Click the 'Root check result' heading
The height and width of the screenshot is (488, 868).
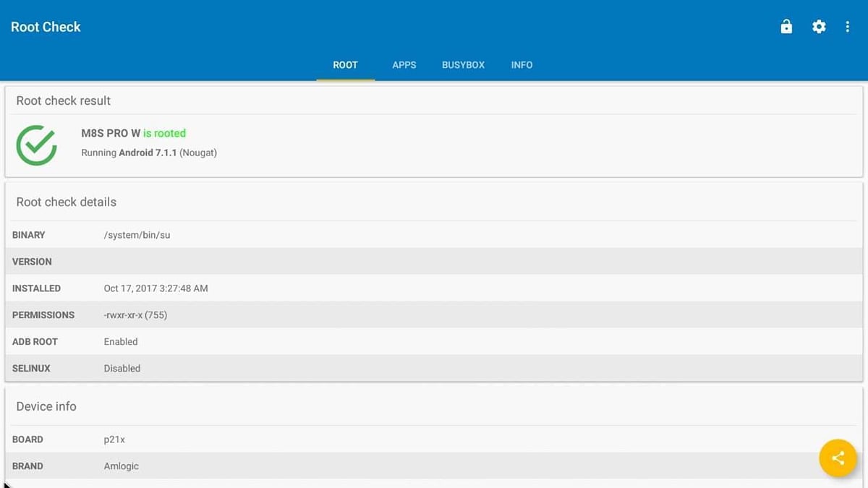(64, 100)
